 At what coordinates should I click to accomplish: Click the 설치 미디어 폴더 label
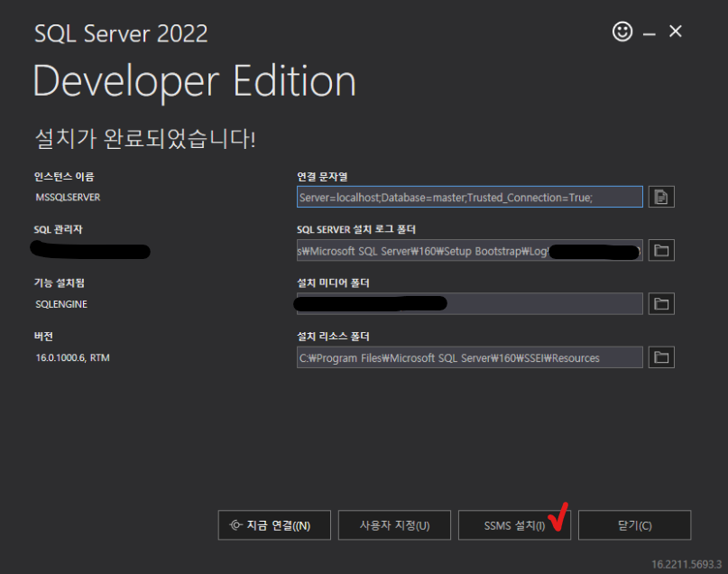pos(333,282)
